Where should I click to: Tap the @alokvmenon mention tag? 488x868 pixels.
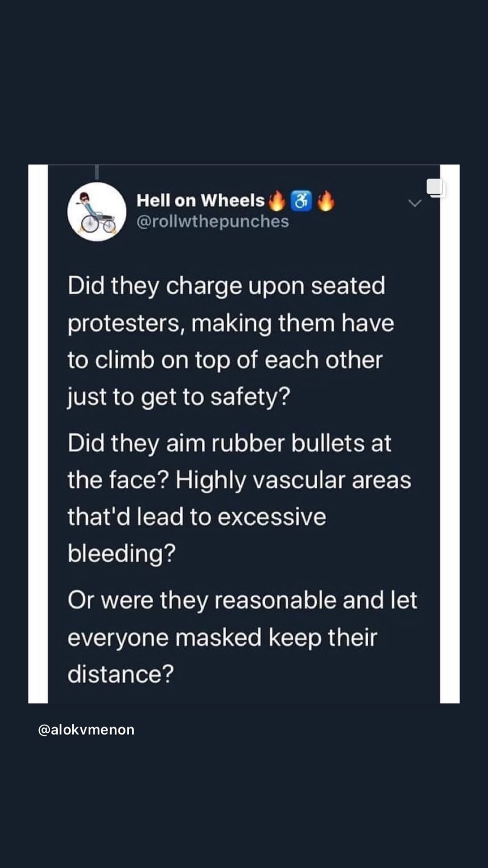[86, 730]
